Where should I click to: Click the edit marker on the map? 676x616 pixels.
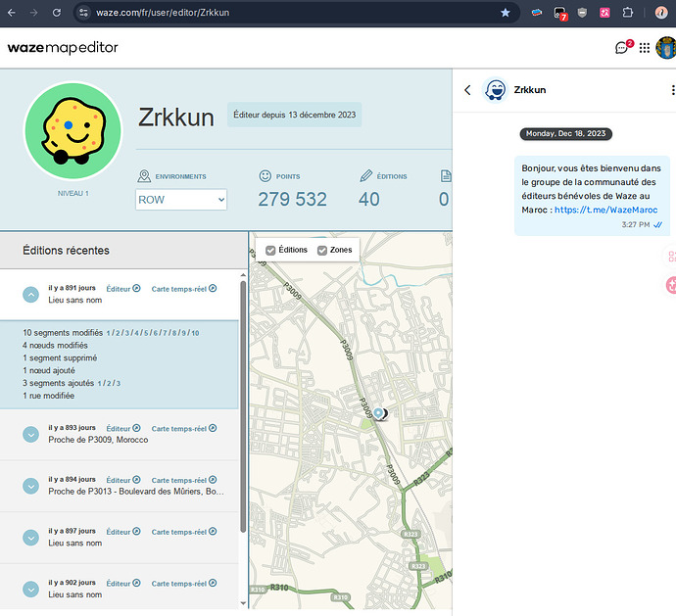point(378,414)
